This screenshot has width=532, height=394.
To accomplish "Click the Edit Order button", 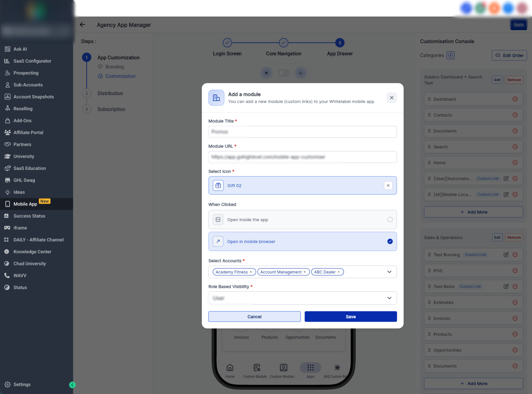I will [509, 55].
